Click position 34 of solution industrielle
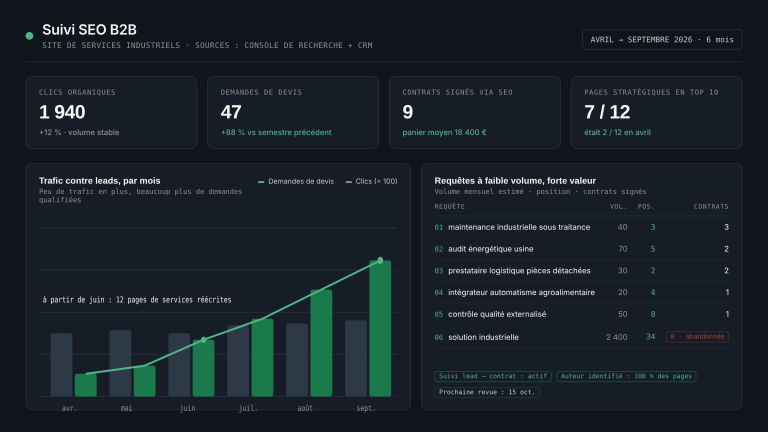This screenshot has width=768, height=432. click(x=650, y=336)
